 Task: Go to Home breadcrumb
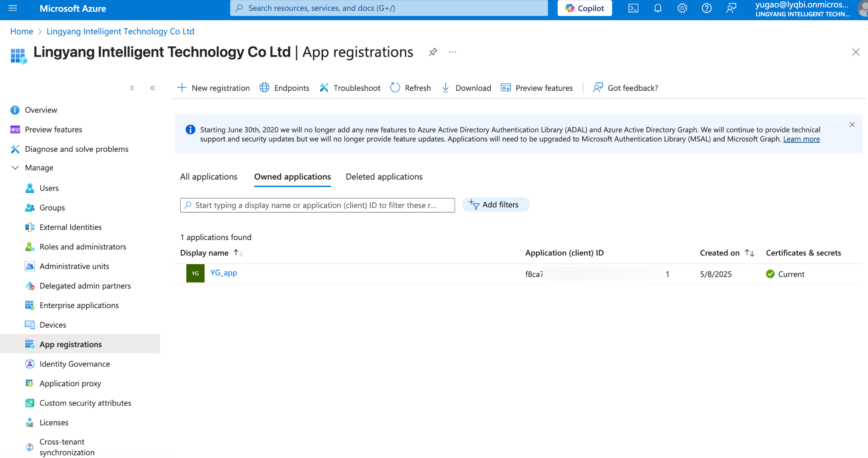tap(21, 31)
